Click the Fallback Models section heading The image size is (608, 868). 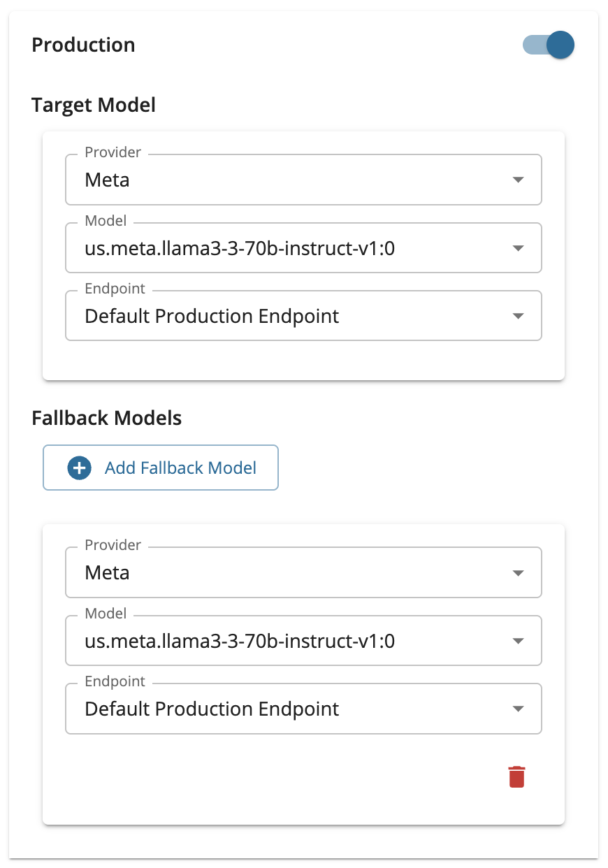tap(107, 418)
